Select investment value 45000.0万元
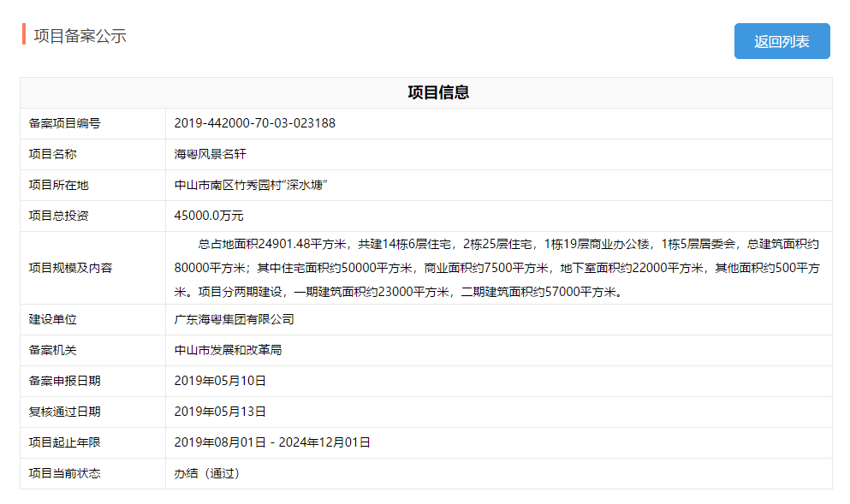This screenshot has width=850, height=504. point(209,216)
